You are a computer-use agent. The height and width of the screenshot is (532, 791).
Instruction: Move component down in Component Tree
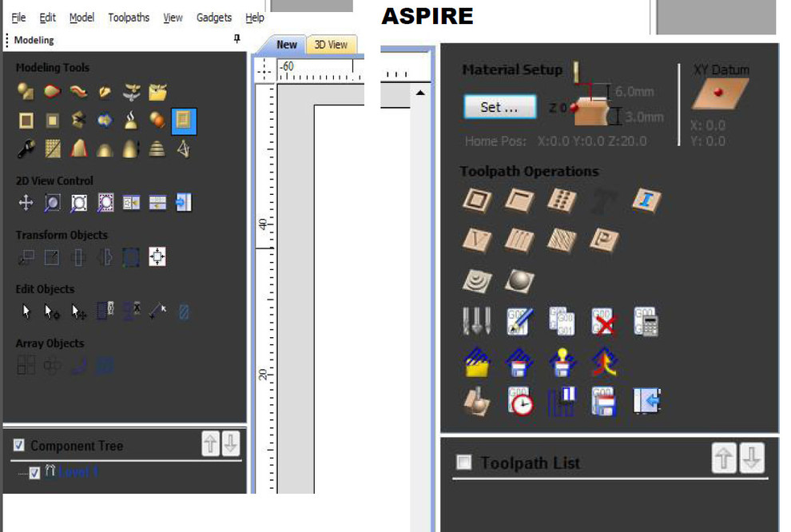coord(231,444)
